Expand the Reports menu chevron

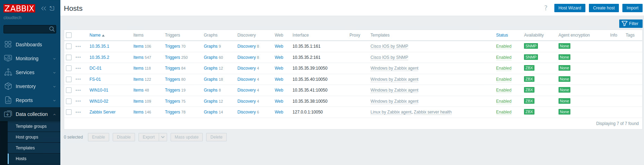pos(54,101)
